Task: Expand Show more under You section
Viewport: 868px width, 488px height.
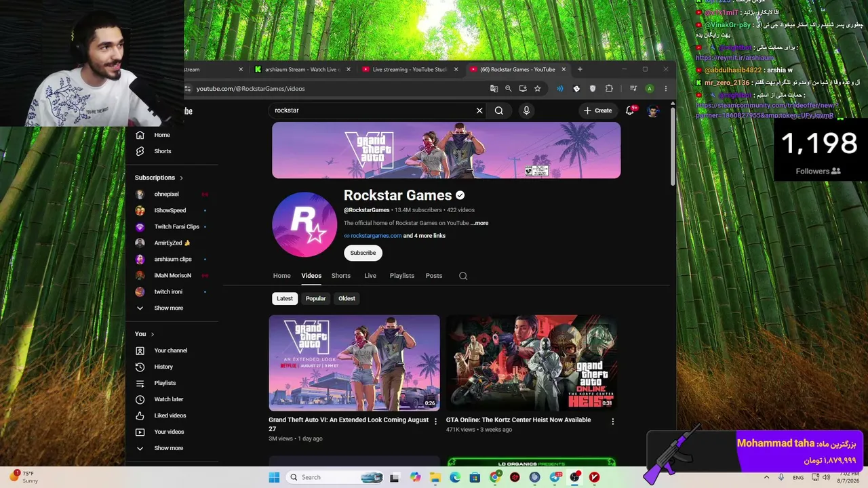Action: click(x=168, y=448)
